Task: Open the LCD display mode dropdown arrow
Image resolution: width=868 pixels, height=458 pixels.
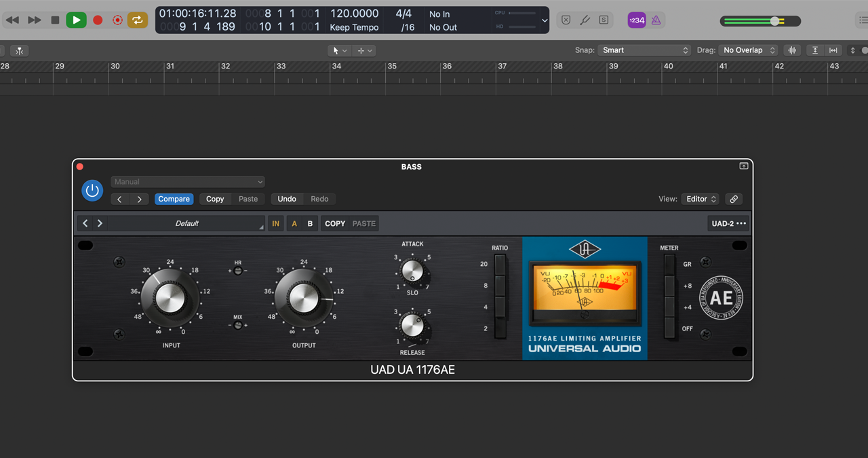Action: (544, 20)
